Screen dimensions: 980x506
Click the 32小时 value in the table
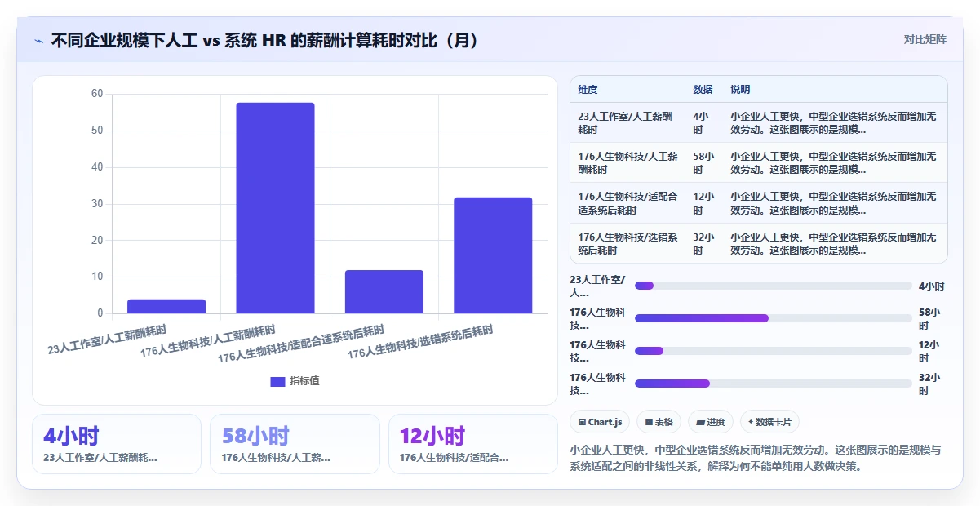[x=704, y=243]
